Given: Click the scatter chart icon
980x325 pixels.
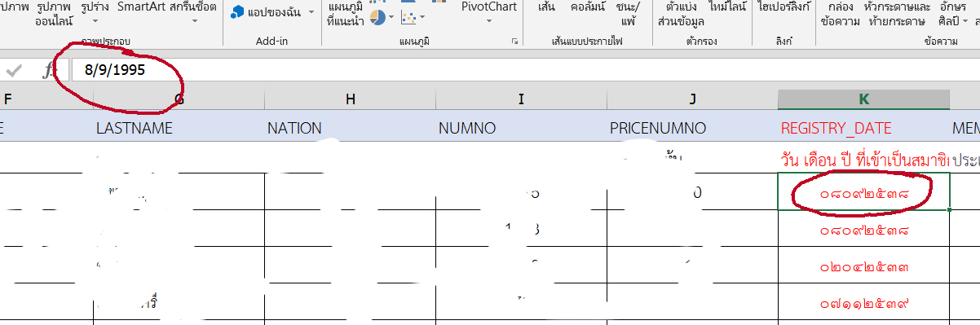Looking at the screenshot, I should (x=408, y=17).
